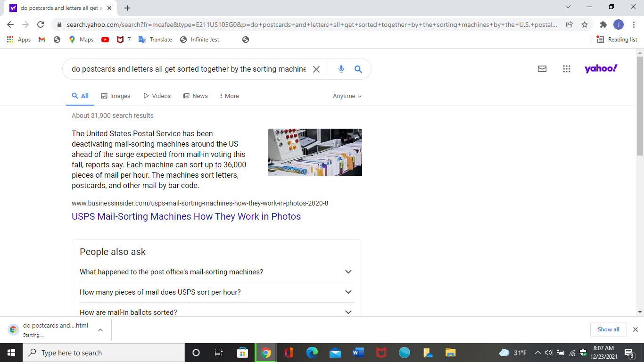Open the Windows Start menu

tap(11, 353)
